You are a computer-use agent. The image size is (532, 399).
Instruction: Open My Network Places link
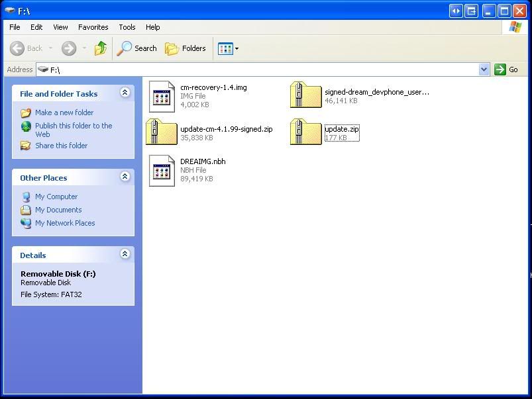(x=65, y=223)
